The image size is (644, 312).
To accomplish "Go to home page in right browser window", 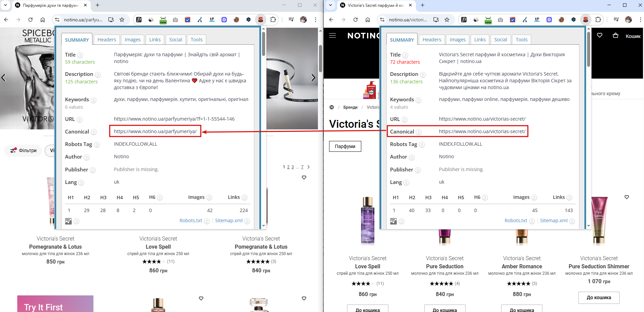I will [368, 20].
